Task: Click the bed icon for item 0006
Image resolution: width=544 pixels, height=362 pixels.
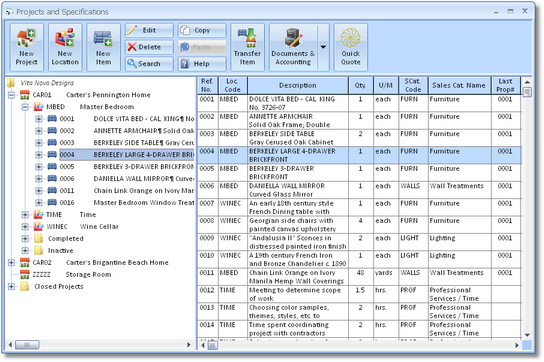Action: pos(52,179)
